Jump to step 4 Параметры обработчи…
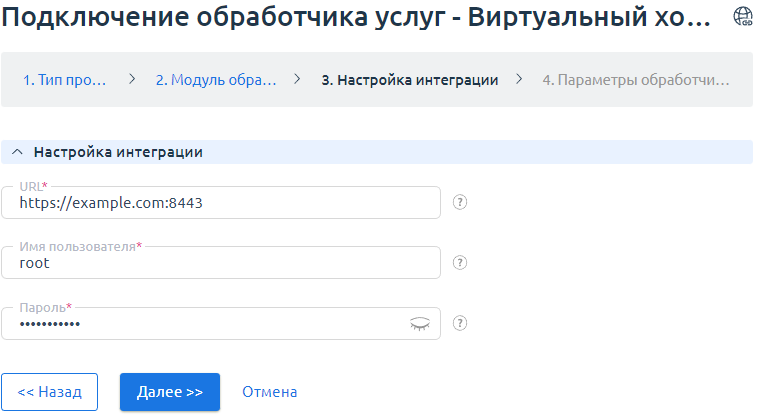 click(635, 80)
